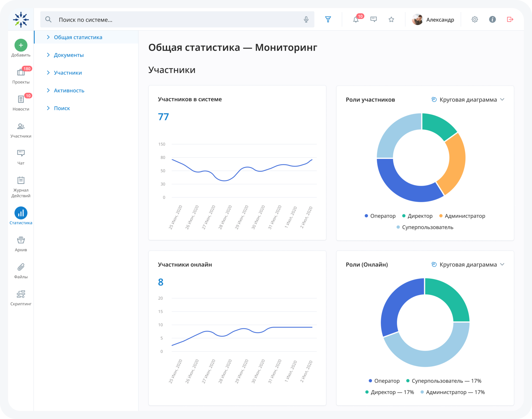Toggle Оператор legend in Роли участников
This screenshot has width=532, height=419.
tap(380, 216)
